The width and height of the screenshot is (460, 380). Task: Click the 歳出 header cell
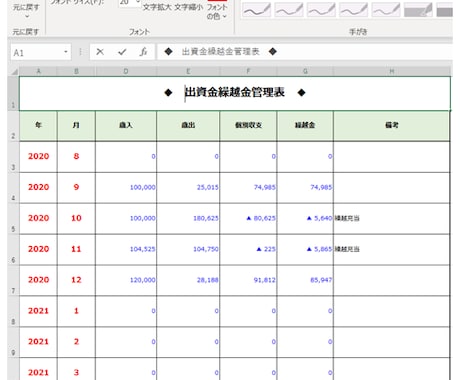point(188,125)
